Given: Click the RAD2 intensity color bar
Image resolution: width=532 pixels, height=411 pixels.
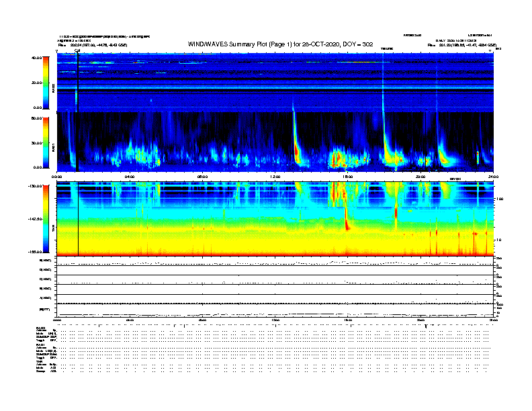Looking at the screenshot, I should pyautogui.click(x=46, y=83).
